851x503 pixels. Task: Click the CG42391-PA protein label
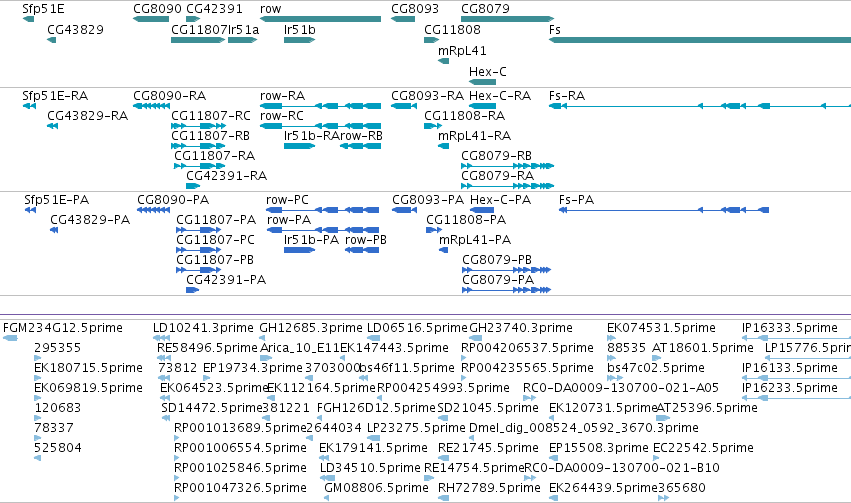pyautogui.click(x=226, y=280)
